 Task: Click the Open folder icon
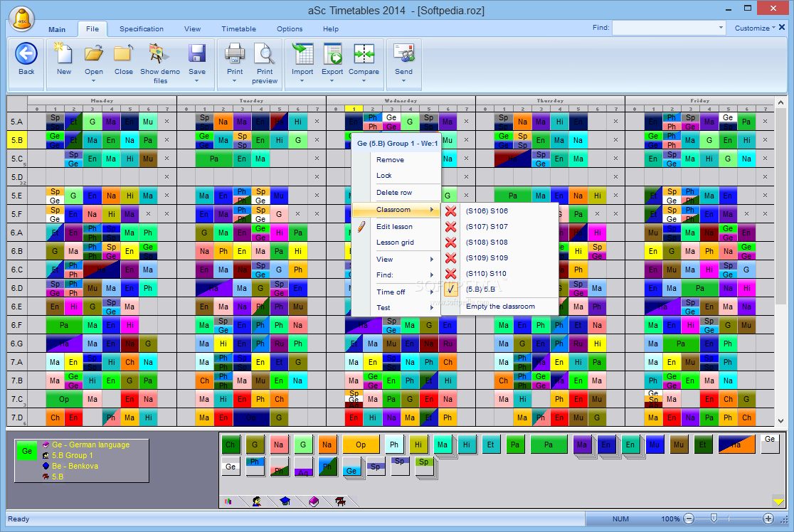[94, 53]
